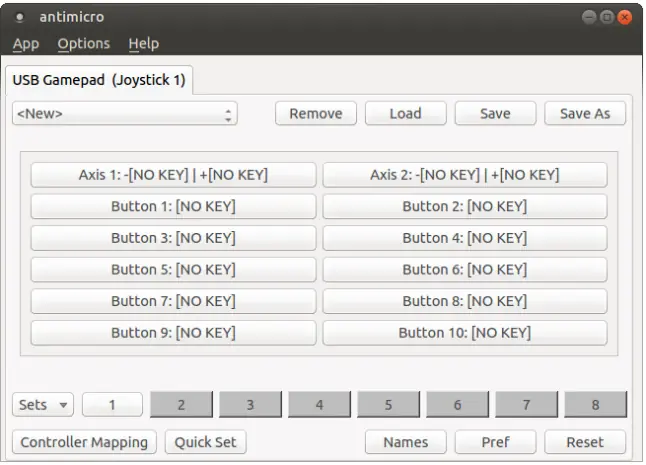Open Controller Mapping dialog

click(84, 442)
